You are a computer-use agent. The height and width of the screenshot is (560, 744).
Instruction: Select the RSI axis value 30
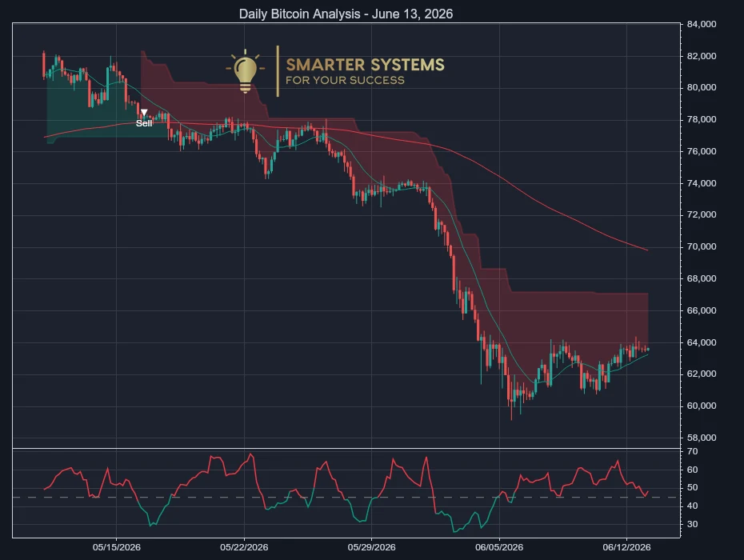click(692, 524)
